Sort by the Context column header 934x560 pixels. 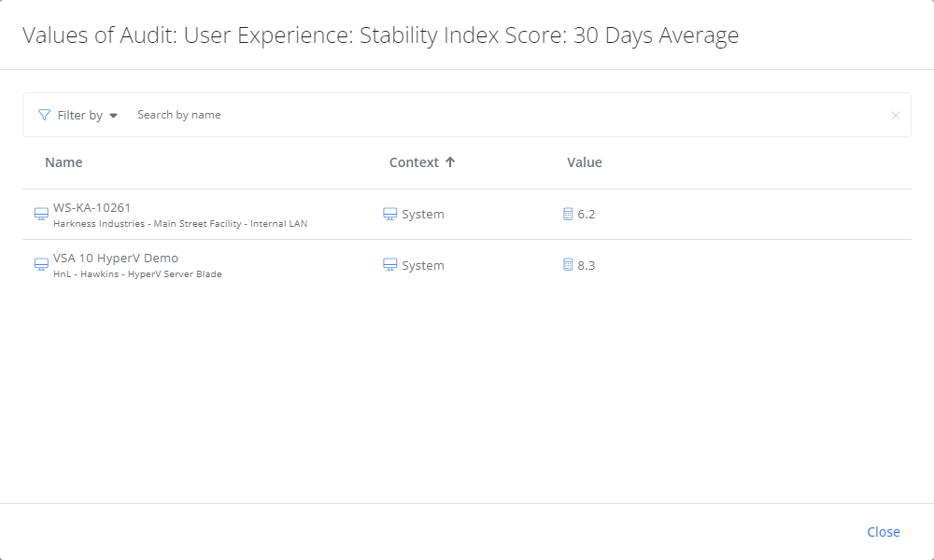pos(414,162)
